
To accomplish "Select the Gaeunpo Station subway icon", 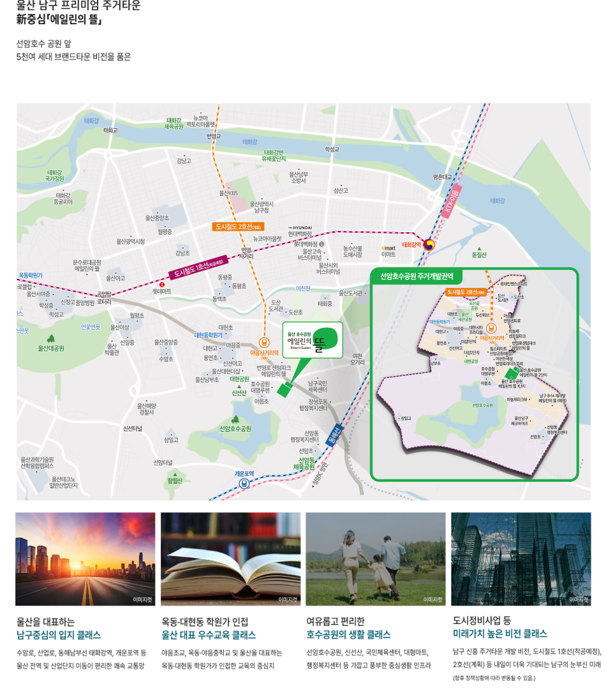I will click(244, 484).
